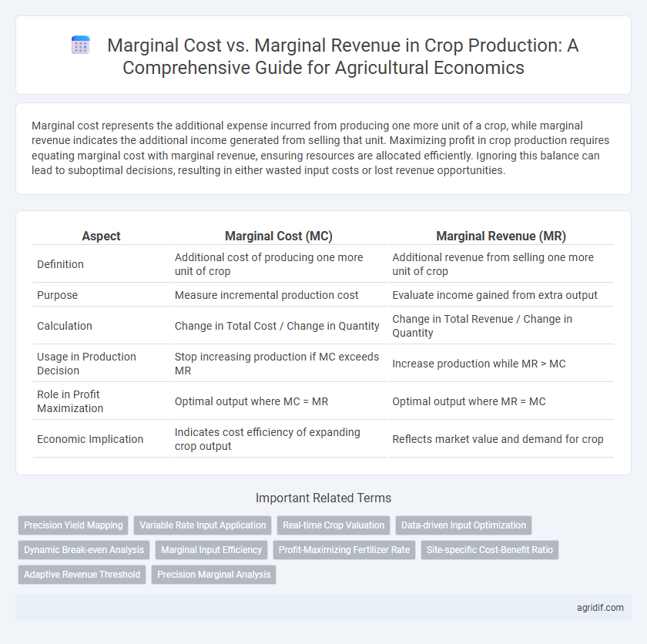Click the Marginal Cost vs. Marginal Revenue title

click(x=343, y=56)
